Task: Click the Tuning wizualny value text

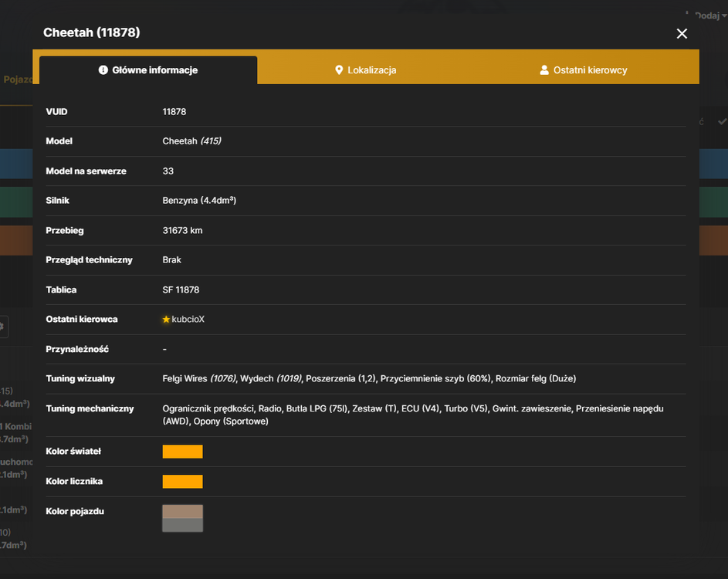Action: [x=369, y=379]
